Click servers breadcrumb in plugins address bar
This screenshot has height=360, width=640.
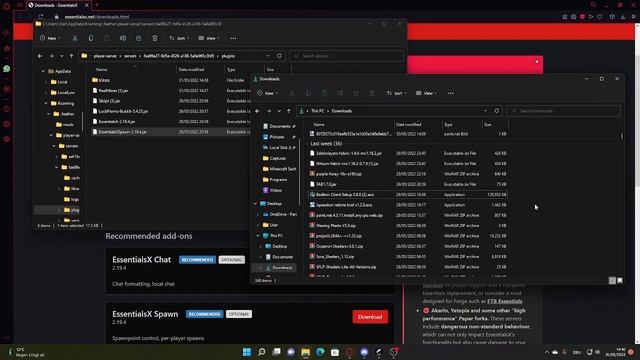(x=130, y=56)
